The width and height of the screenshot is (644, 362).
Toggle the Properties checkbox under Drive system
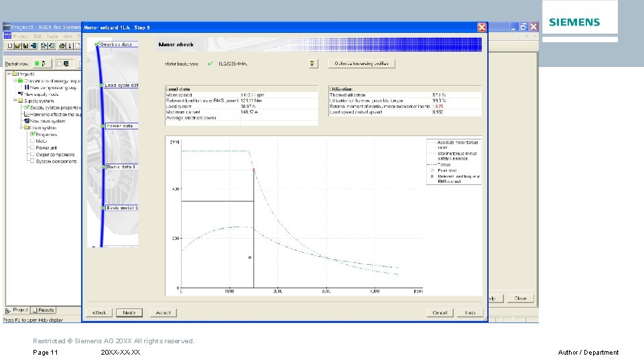[x=33, y=134]
